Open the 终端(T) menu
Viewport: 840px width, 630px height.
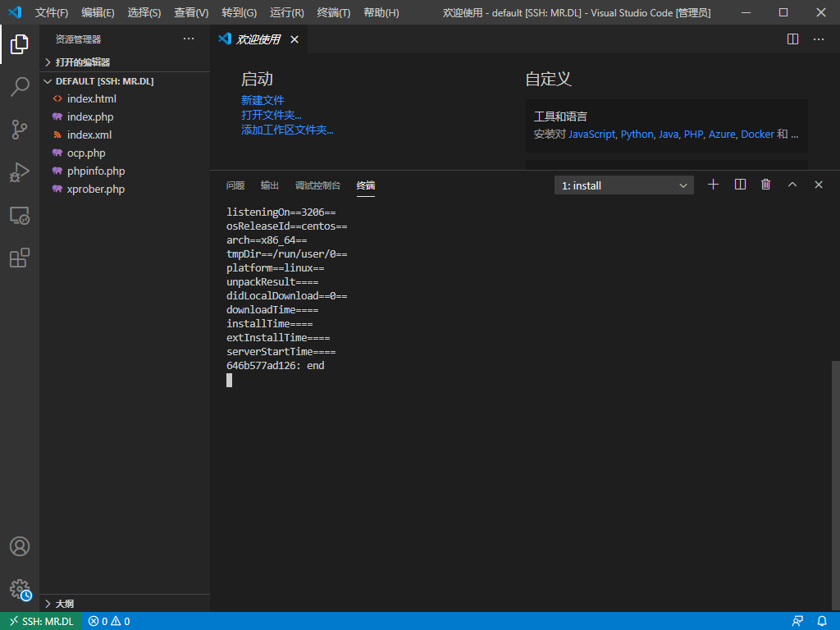pos(333,12)
